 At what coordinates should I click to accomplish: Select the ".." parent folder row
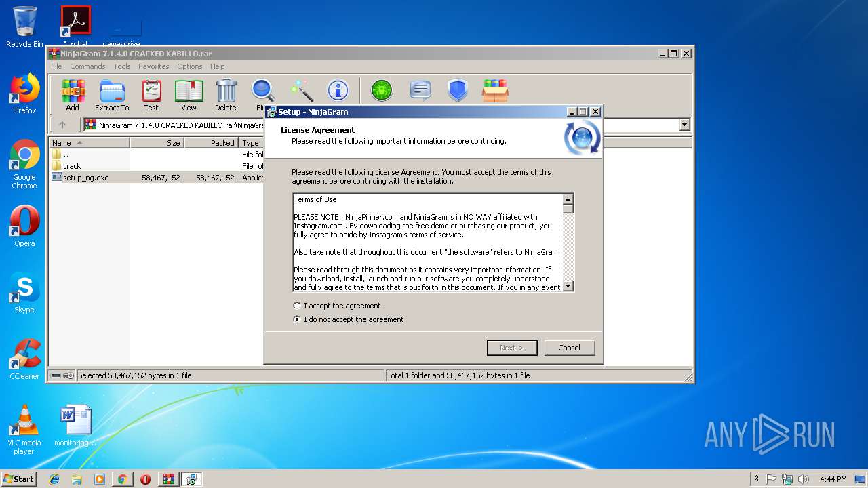(157, 155)
